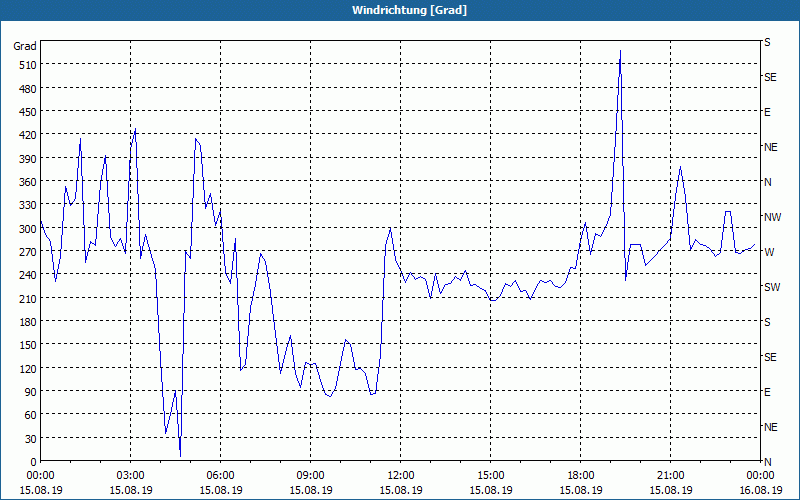Click the SE compass label at 480 level
The image size is (800, 500).
[x=770, y=77]
